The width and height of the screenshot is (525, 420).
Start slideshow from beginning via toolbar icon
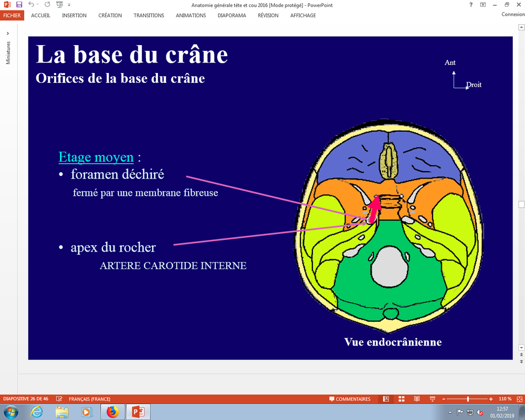(59, 5)
